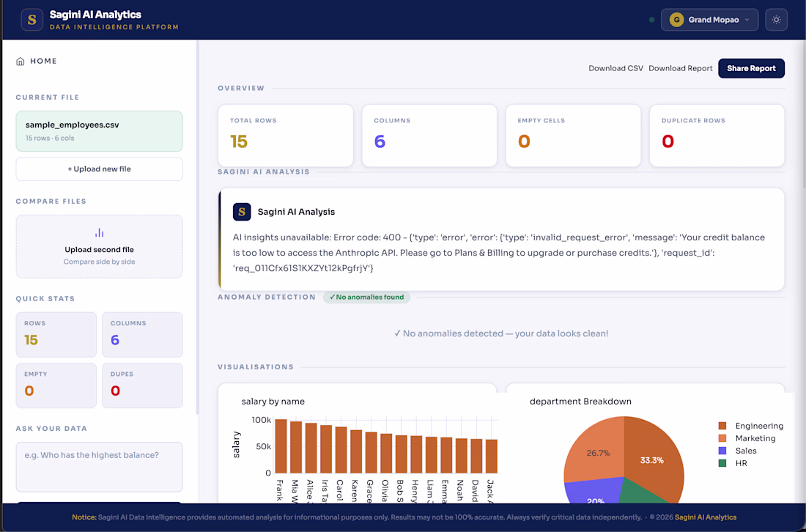Screen dimensions: 806x532
Task: Click the Engineering legend color swatch
Action: point(722,426)
